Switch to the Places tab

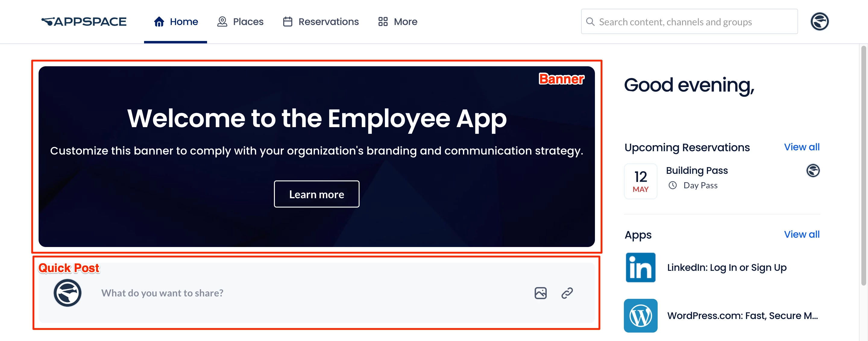pyautogui.click(x=240, y=22)
